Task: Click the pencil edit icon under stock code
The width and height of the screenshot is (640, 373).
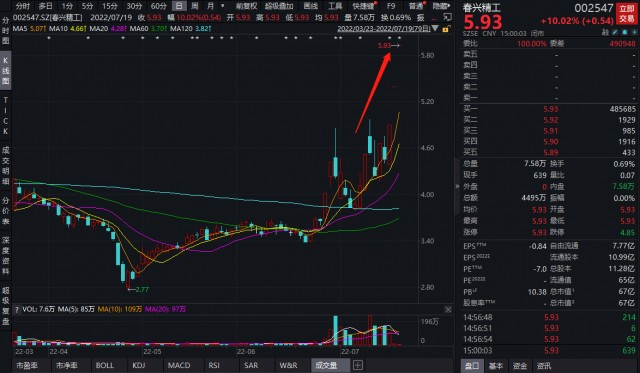Action: click(615, 32)
